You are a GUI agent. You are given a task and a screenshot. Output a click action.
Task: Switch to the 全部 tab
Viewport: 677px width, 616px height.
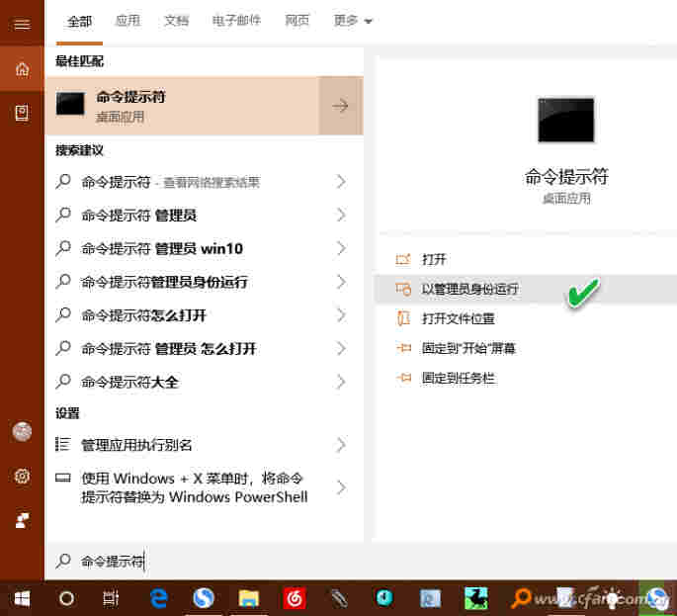(x=79, y=21)
